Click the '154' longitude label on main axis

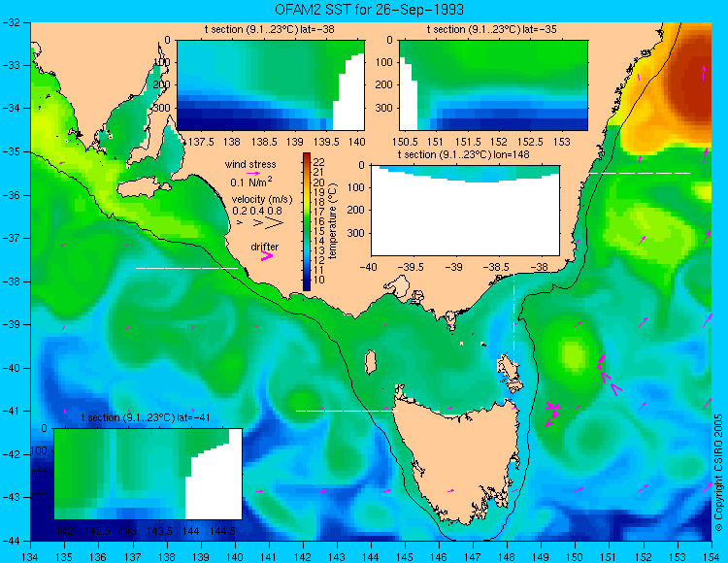pos(711,557)
